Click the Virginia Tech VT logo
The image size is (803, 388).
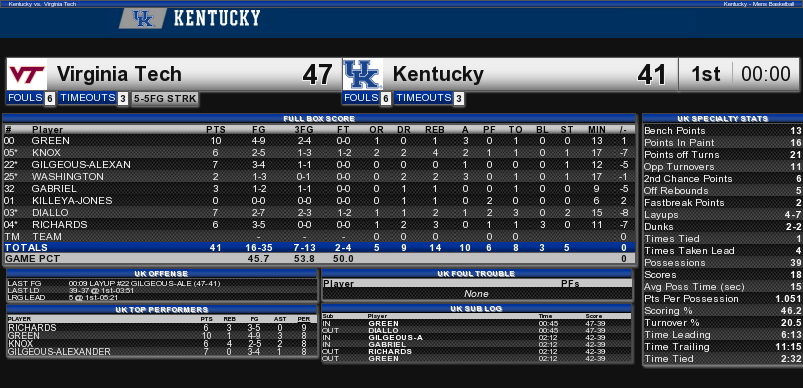pos(27,74)
